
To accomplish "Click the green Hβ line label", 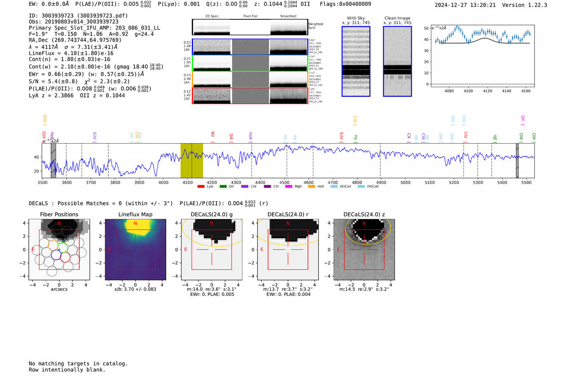I will [x=495, y=139].
